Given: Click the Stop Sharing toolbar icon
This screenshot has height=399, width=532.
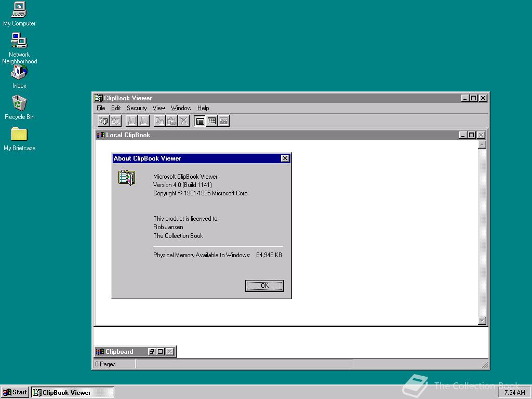Looking at the screenshot, I should tap(143, 121).
